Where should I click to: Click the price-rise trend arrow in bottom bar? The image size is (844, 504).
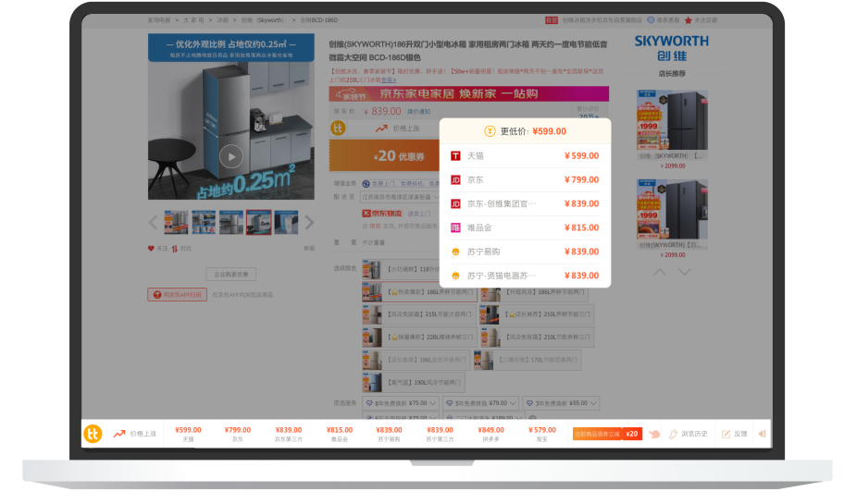point(119,434)
